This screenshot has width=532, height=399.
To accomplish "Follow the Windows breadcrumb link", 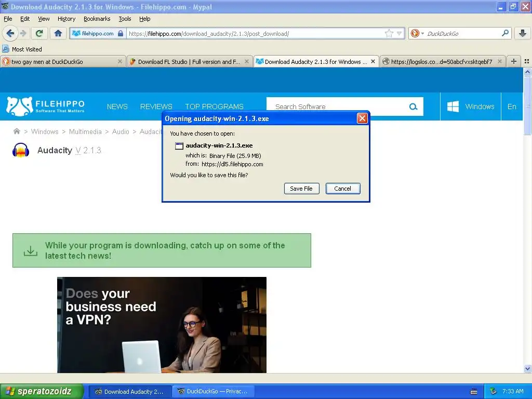I will coord(45,131).
